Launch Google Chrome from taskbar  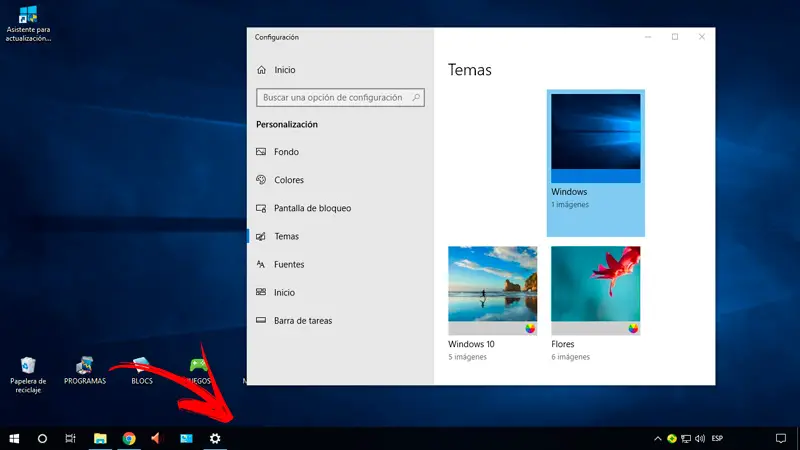(x=129, y=438)
